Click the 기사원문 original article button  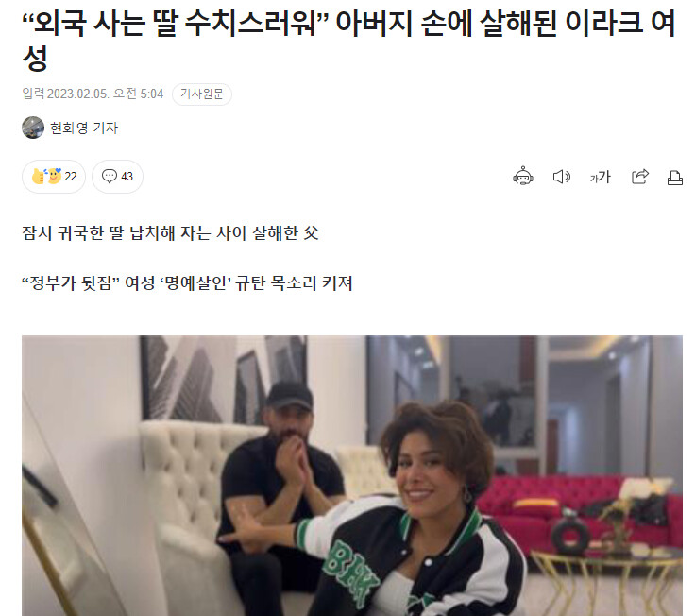[202, 94]
